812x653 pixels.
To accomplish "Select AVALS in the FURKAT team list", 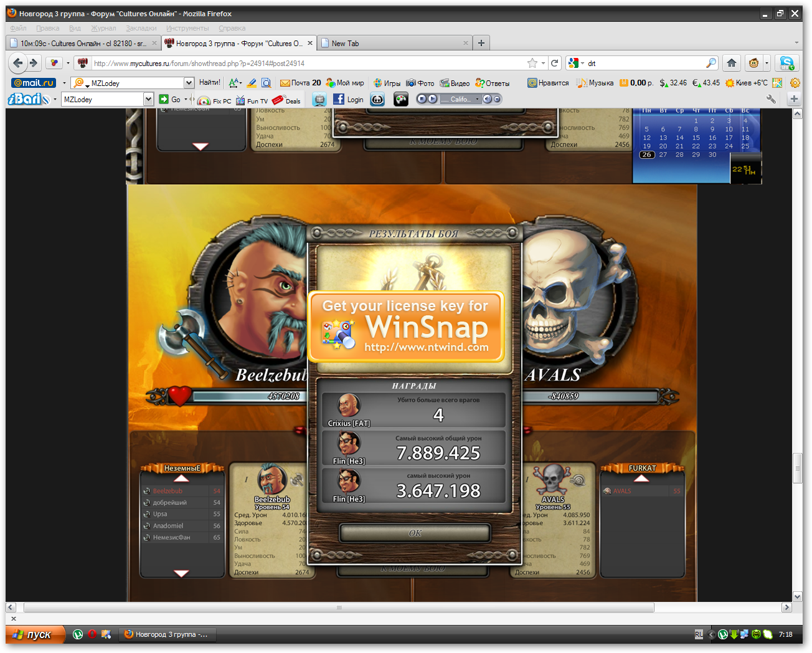I will pyautogui.click(x=642, y=491).
